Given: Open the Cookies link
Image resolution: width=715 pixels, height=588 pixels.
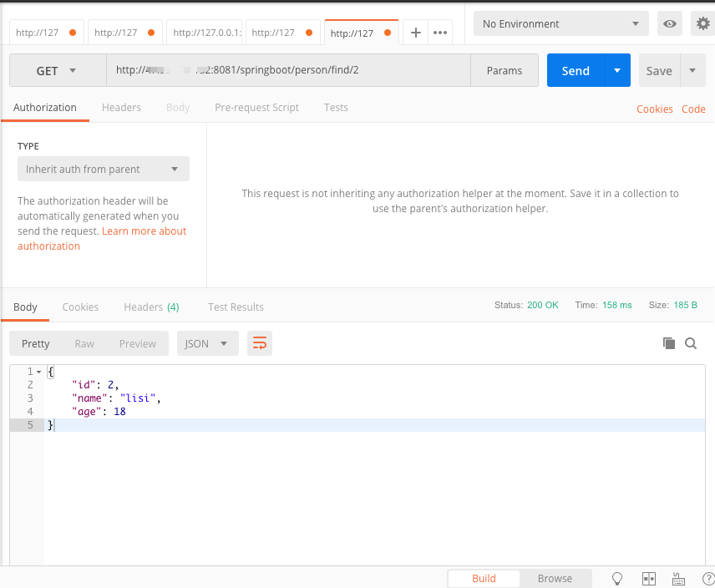Looking at the screenshot, I should tap(655, 109).
